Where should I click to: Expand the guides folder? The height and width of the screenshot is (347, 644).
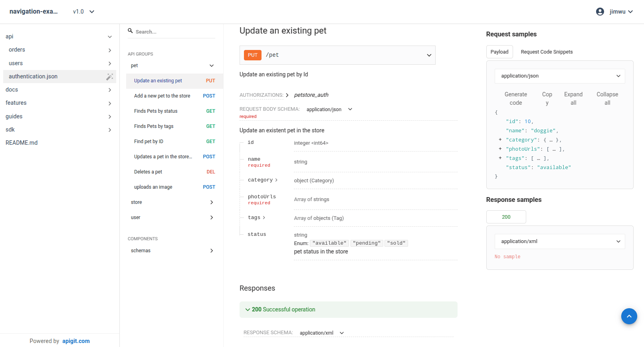point(110,117)
